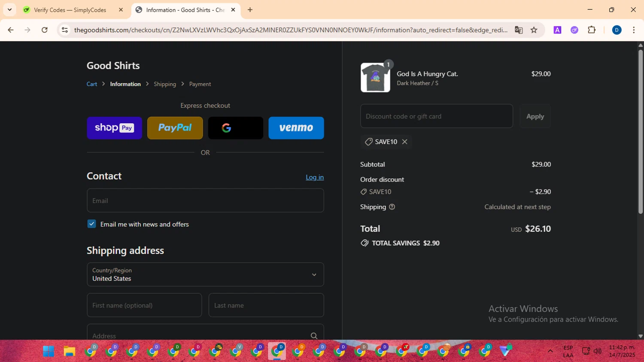Open the Log in link
This screenshot has height=362, width=644.
click(x=315, y=177)
